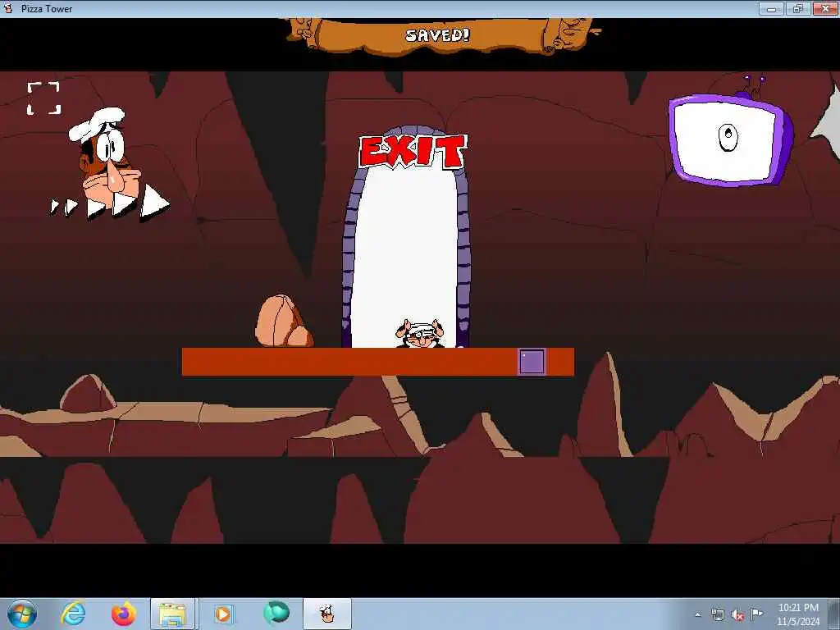Open the Windows Start menu

(x=22, y=614)
